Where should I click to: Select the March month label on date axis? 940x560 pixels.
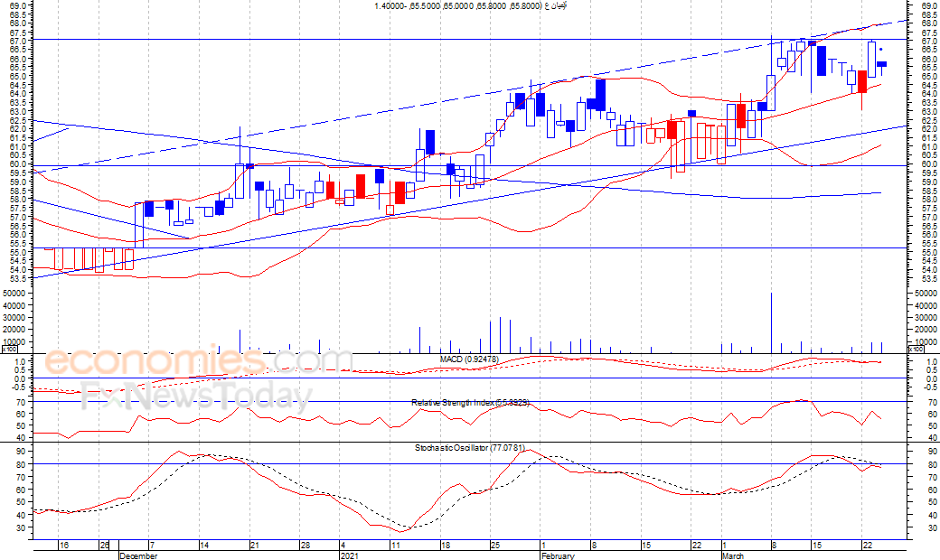pyautogui.click(x=733, y=555)
